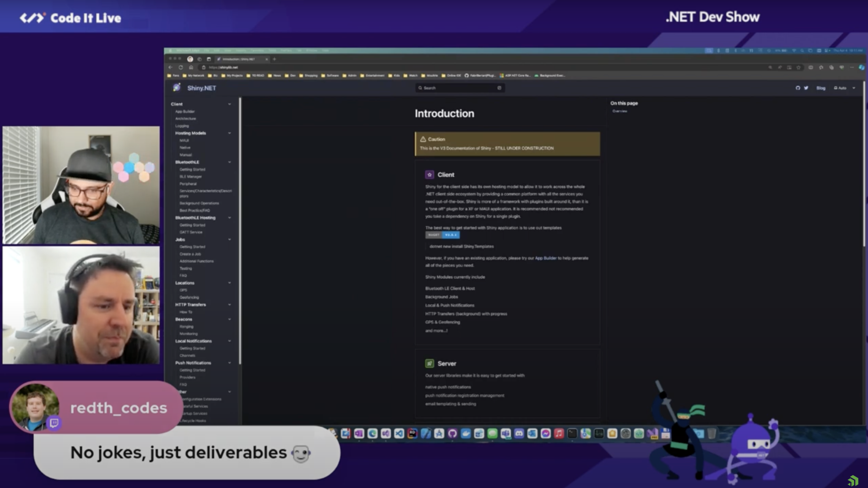Screen dimensions: 868x488
Task: Click the NuGet version badge
Action: coord(442,235)
